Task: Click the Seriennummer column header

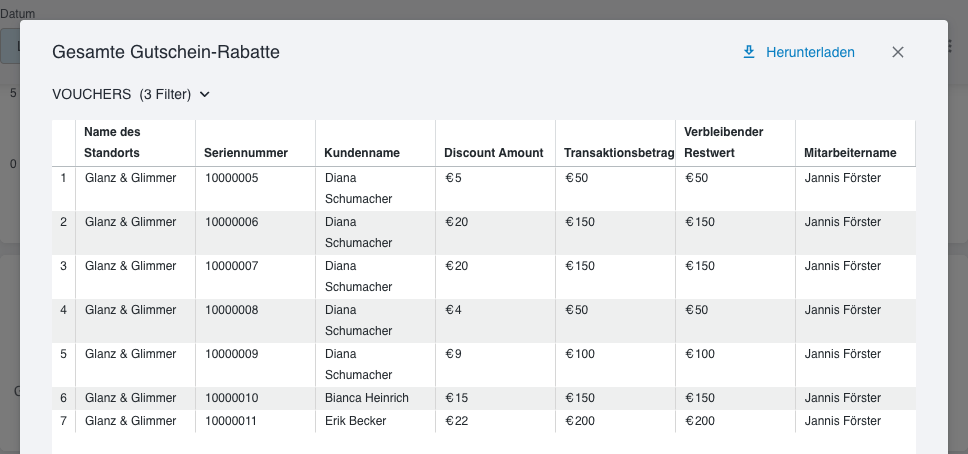Action: point(246,153)
